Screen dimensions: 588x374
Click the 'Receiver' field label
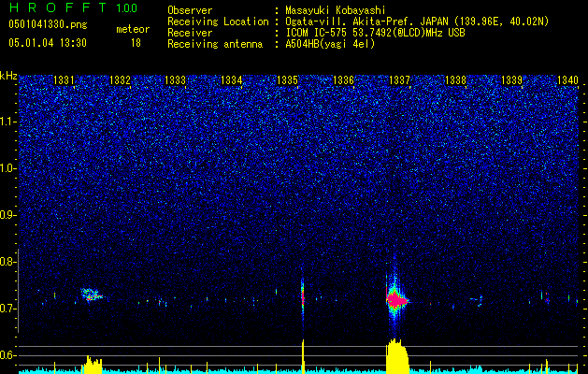pyautogui.click(x=190, y=33)
